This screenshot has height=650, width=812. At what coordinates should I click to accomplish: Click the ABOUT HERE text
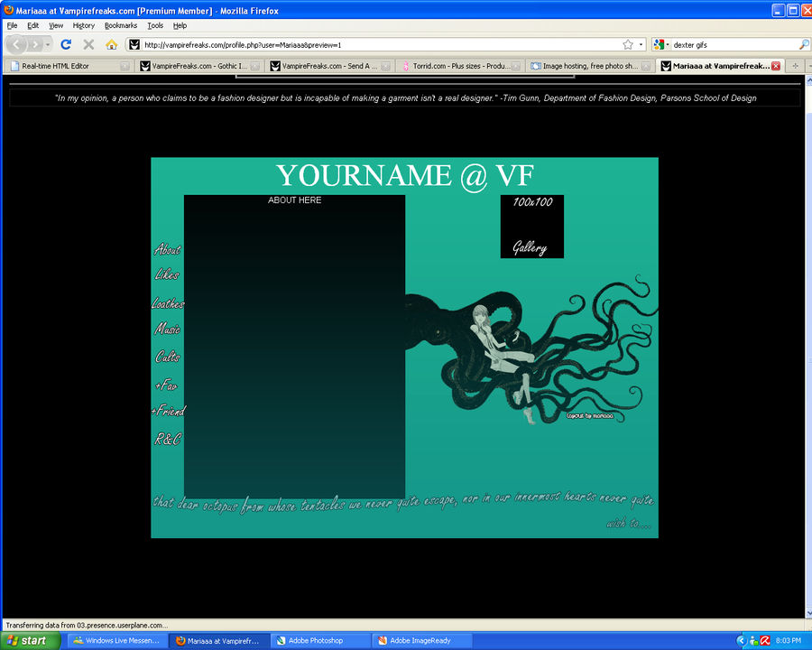point(295,200)
